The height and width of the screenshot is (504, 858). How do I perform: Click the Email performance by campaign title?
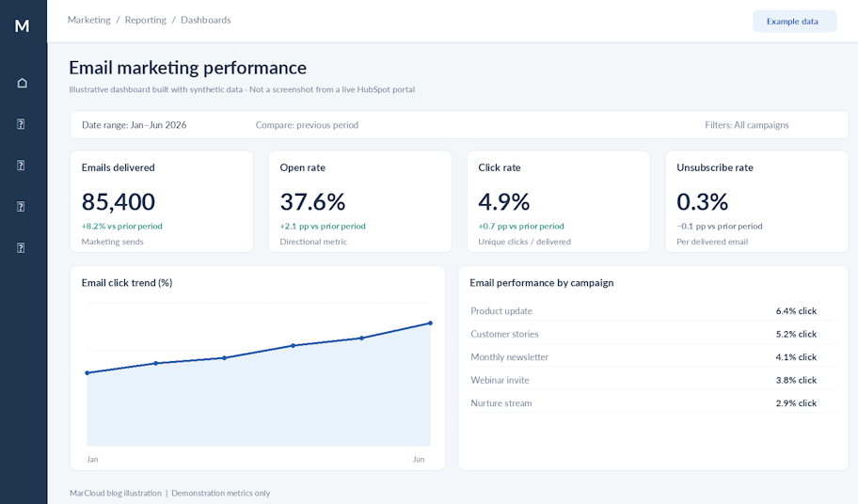(x=542, y=283)
